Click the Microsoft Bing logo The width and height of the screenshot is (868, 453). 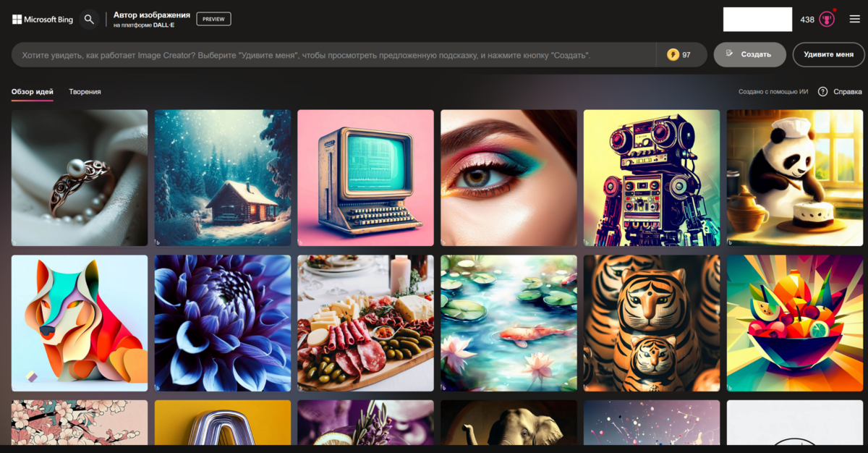point(42,20)
